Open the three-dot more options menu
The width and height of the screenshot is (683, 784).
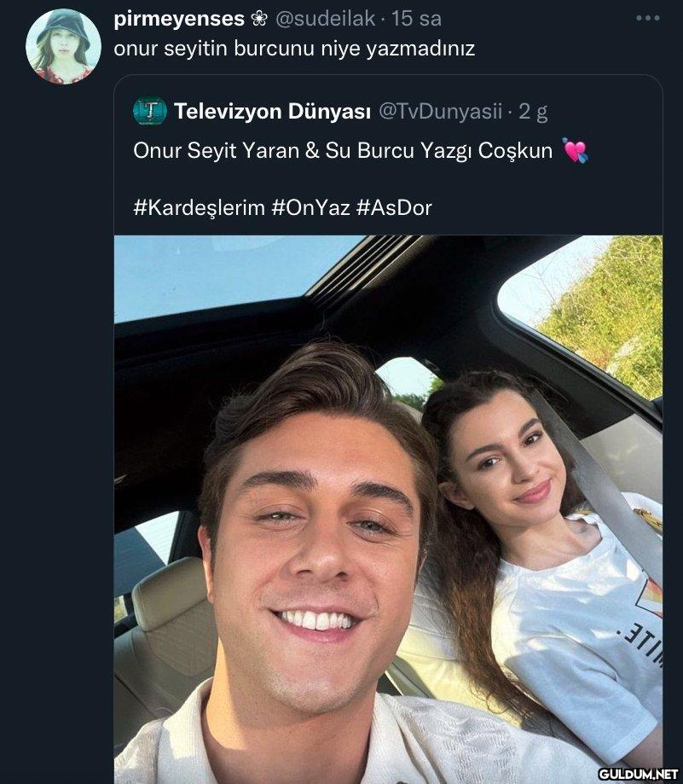[647, 18]
